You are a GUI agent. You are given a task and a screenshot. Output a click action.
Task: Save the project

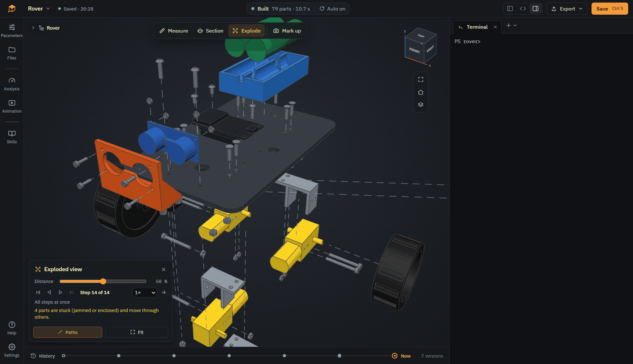coord(610,9)
